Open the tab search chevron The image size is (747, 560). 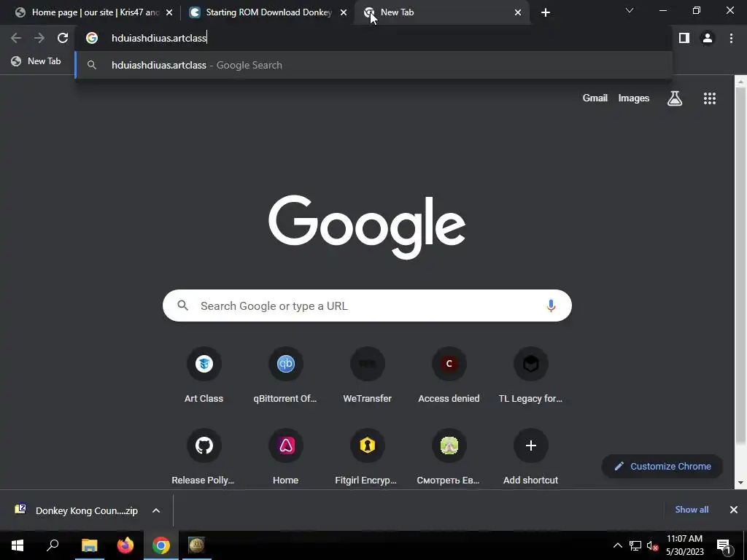630,10
